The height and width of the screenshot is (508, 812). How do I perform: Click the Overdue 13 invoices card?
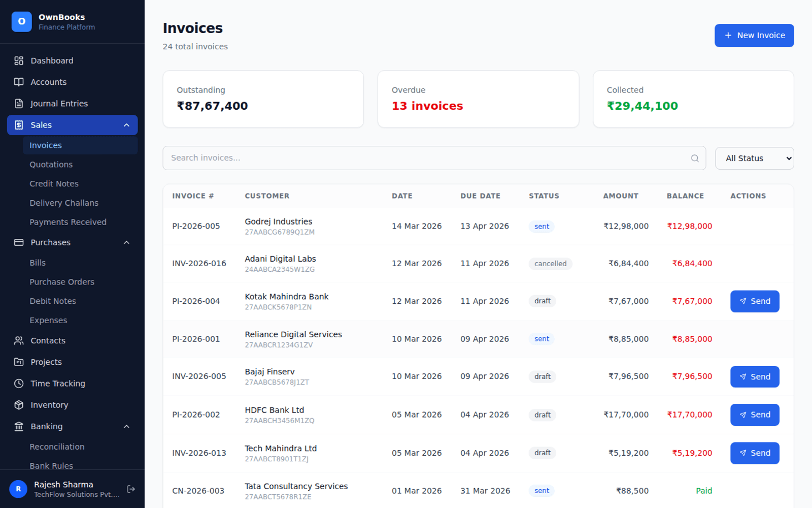(x=478, y=99)
